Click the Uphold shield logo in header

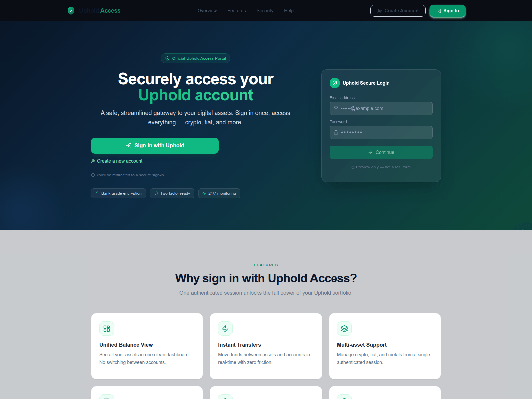(x=71, y=11)
